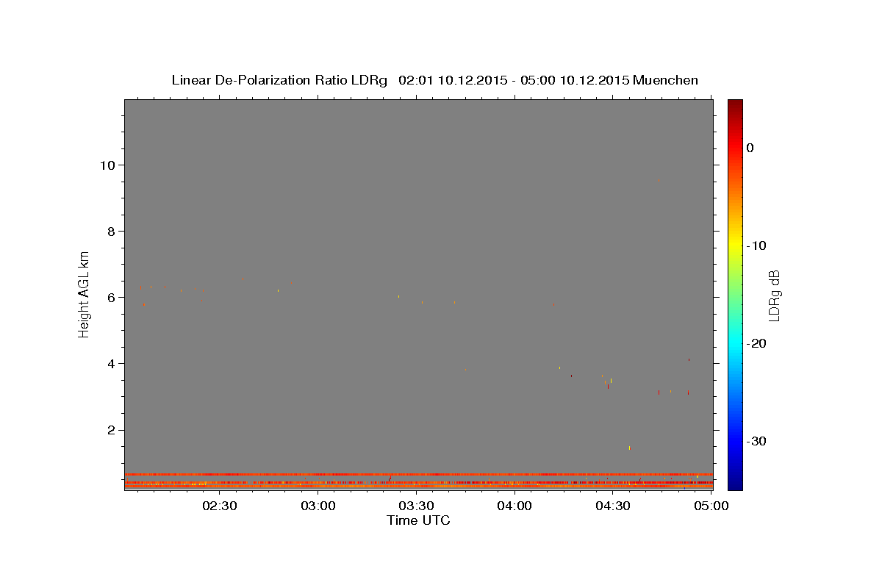Click the red near-ground signal band in the plot
Viewport: 882px width, 588px height.
pos(418,475)
